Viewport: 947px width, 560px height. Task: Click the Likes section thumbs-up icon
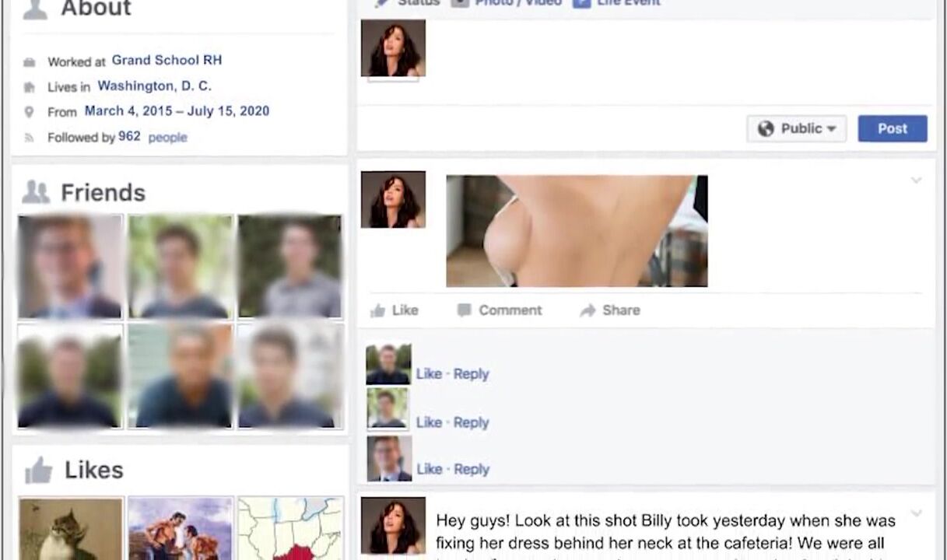[38, 470]
